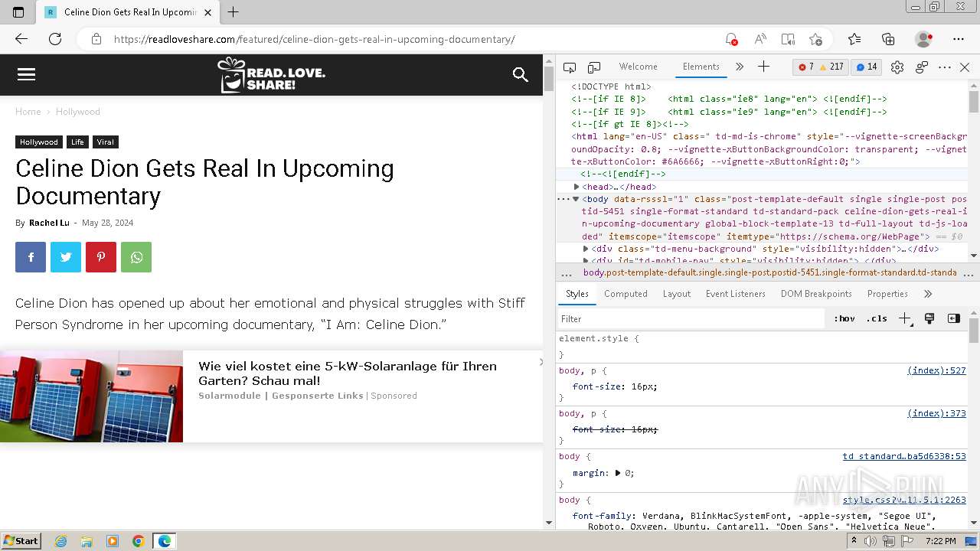Click the solar ad headline

click(348, 373)
